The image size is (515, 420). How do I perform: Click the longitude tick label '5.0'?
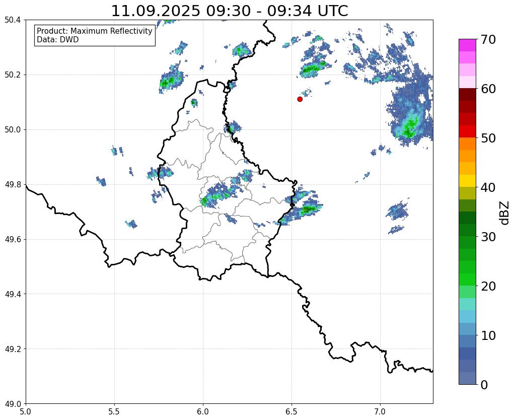point(26,411)
